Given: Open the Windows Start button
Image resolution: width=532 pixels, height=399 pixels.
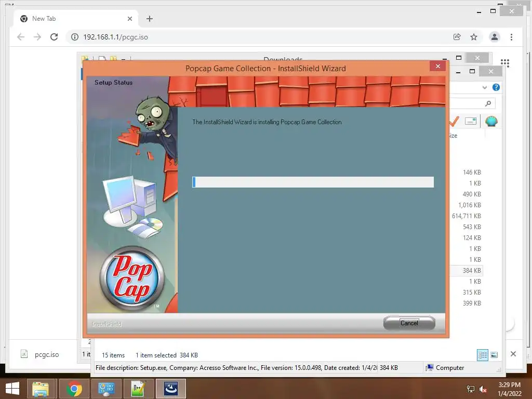Looking at the screenshot, I should click(x=12, y=389).
